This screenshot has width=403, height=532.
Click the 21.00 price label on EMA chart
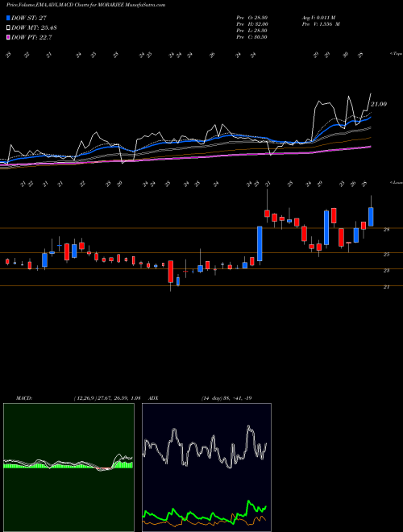tap(379, 104)
